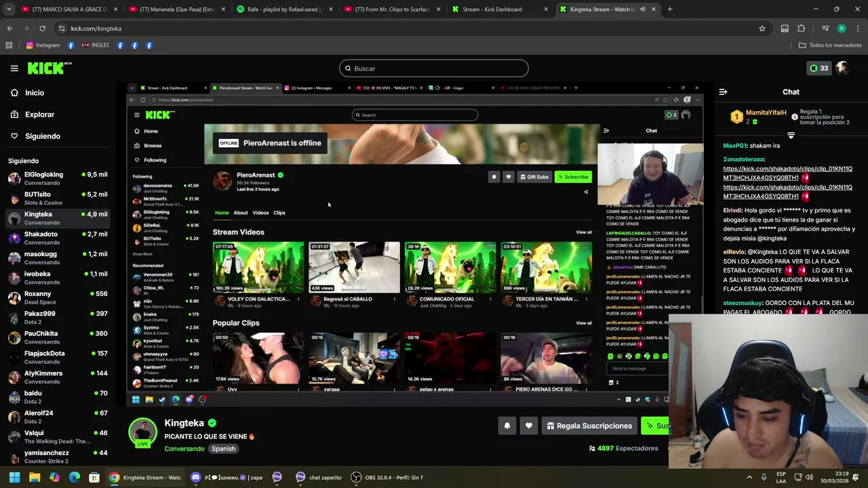Click the heart follow button for Kingteka
The image size is (868, 488).
coord(529,426)
